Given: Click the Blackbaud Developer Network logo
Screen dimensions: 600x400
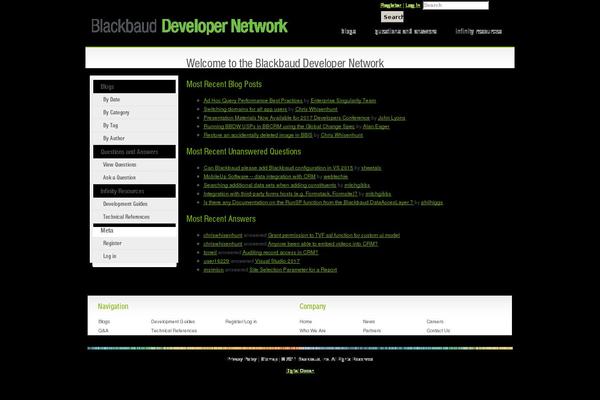Looking at the screenshot, I should [189, 26].
